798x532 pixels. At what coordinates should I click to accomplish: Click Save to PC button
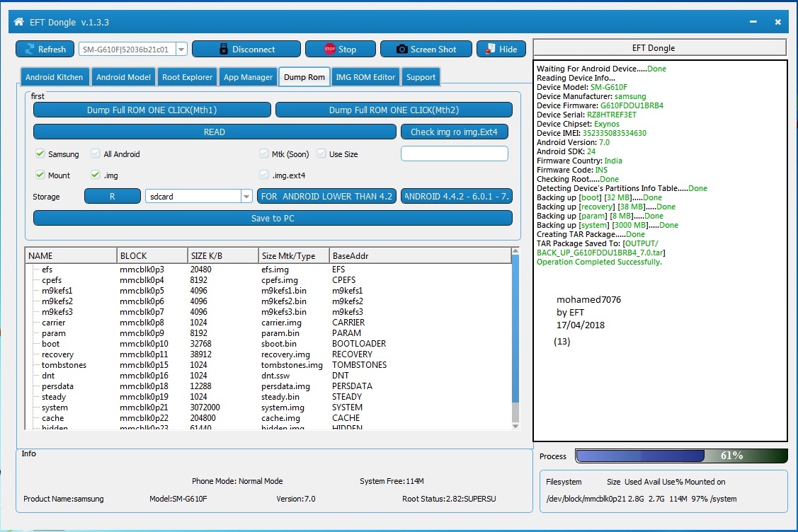pos(273,218)
